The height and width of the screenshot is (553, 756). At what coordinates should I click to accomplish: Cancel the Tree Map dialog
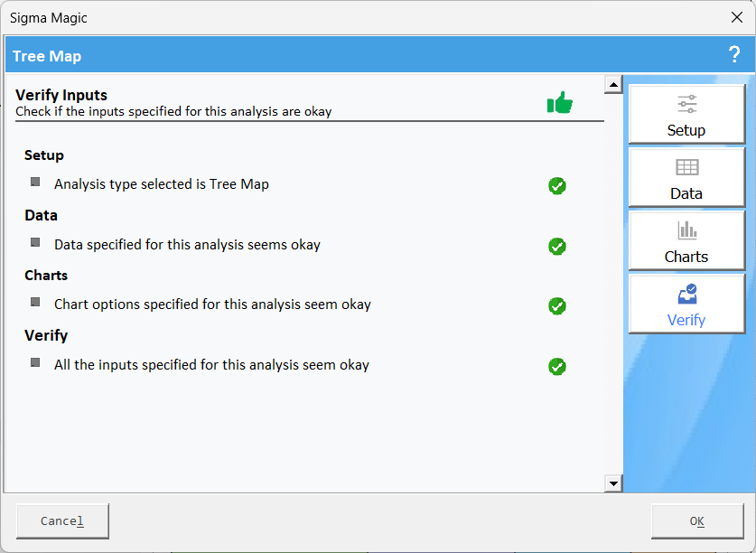click(62, 521)
